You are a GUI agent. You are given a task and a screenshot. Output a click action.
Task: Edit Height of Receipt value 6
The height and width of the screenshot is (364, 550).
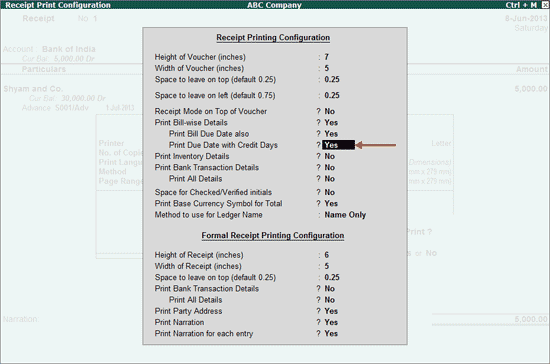327,255
